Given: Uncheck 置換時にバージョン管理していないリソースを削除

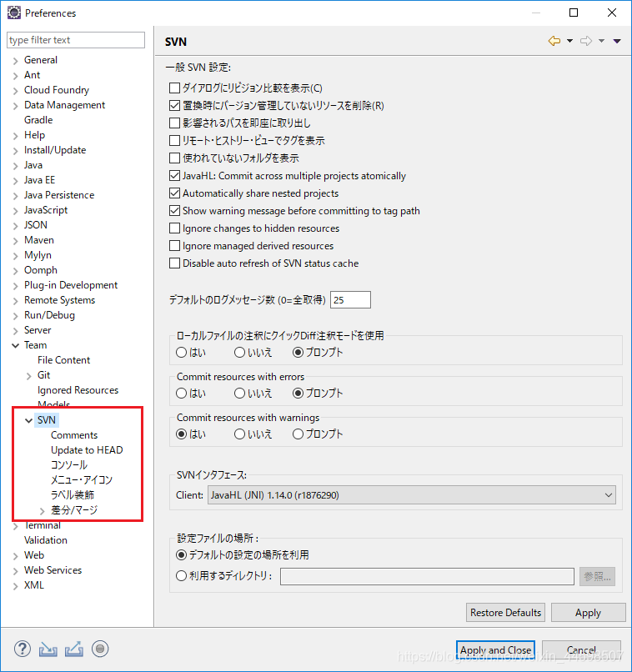Looking at the screenshot, I should [x=174, y=105].
